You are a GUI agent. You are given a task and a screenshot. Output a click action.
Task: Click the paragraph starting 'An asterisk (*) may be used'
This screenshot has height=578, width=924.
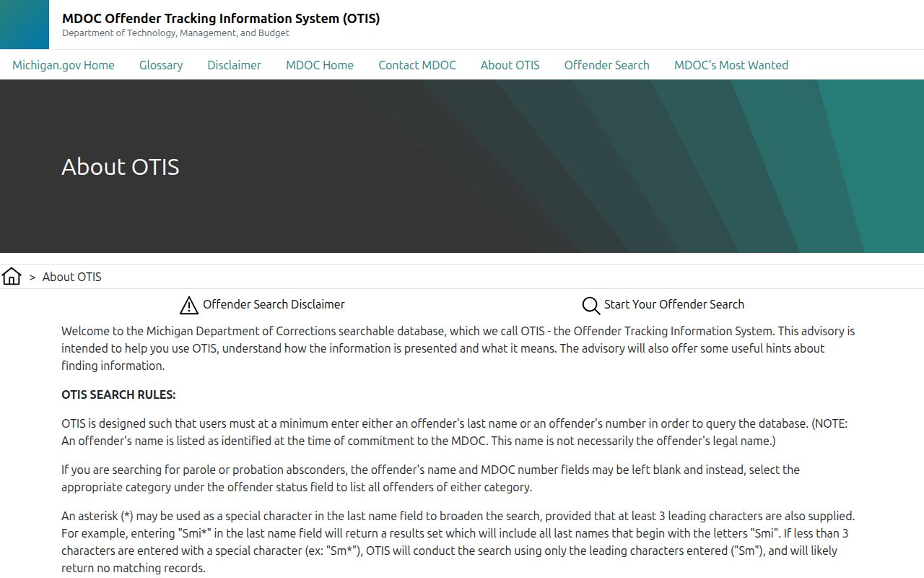[x=458, y=542]
